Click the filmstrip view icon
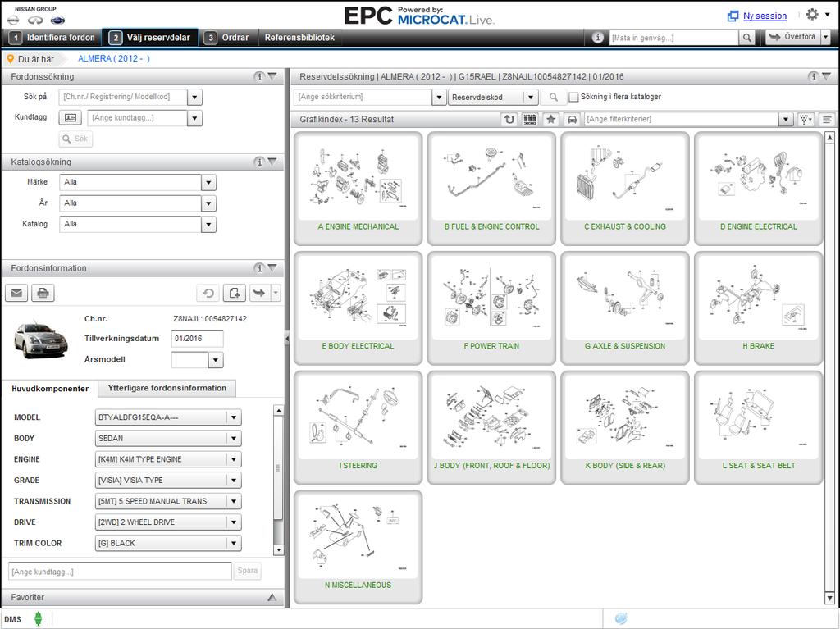This screenshot has width=840, height=629. 530,119
